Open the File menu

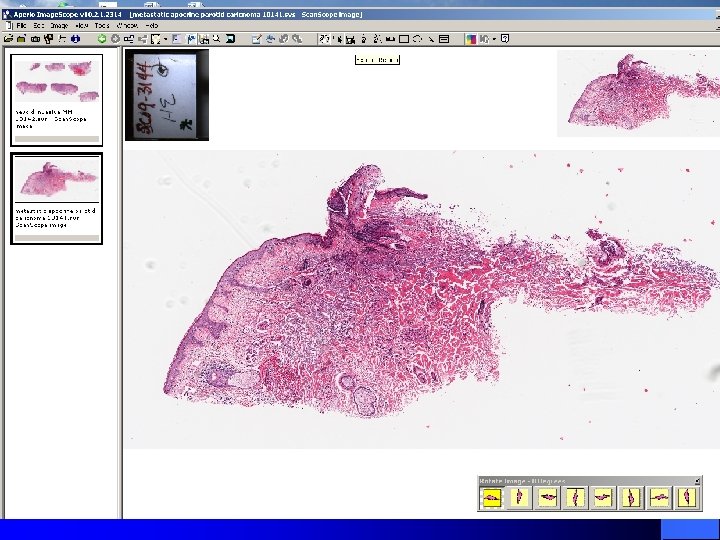point(21,26)
